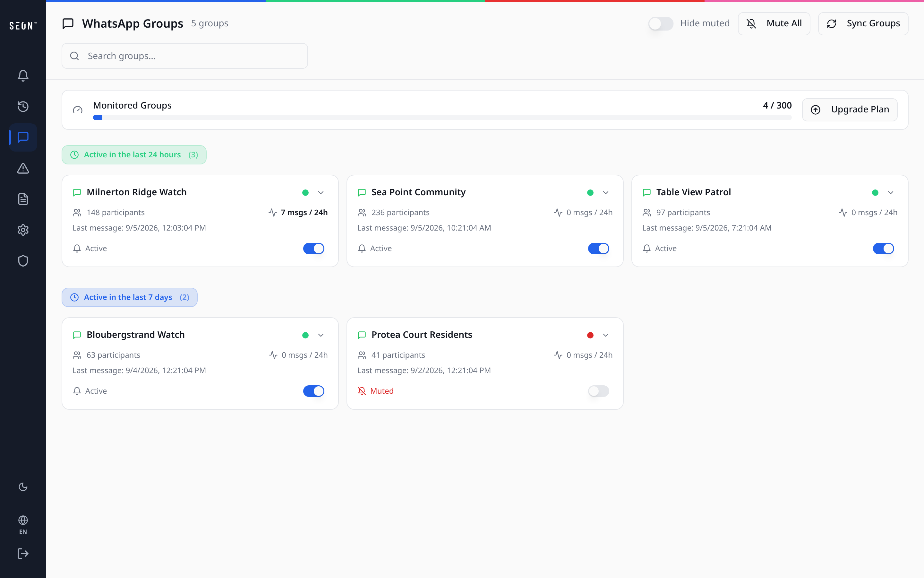Click the Protea Court Residents title
The image size is (924, 578).
(422, 335)
